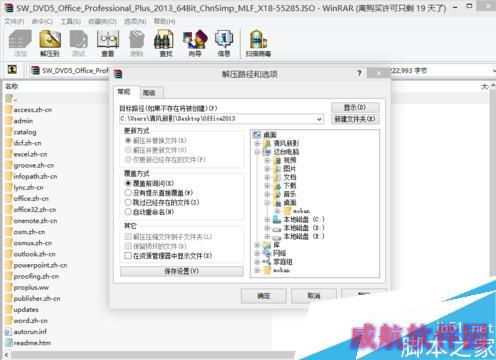This screenshot has height=360, width=496.
Task: Select the 解压并更新文件(U) radio button
Action: click(128, 150)
